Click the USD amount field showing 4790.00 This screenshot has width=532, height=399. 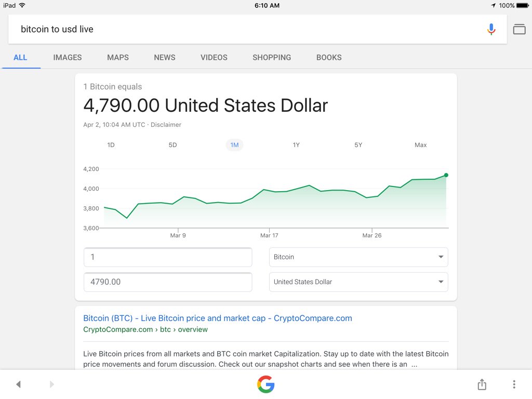[x=168, y=282]
